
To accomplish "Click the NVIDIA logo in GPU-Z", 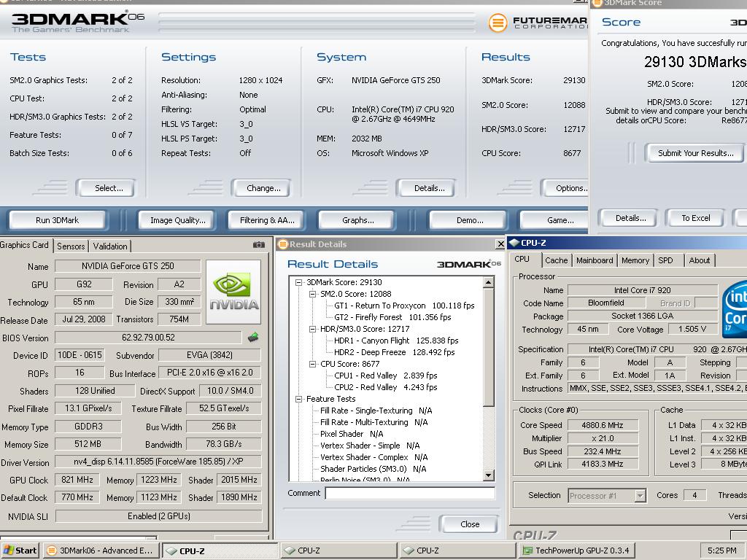I will (x=233, y=292).
